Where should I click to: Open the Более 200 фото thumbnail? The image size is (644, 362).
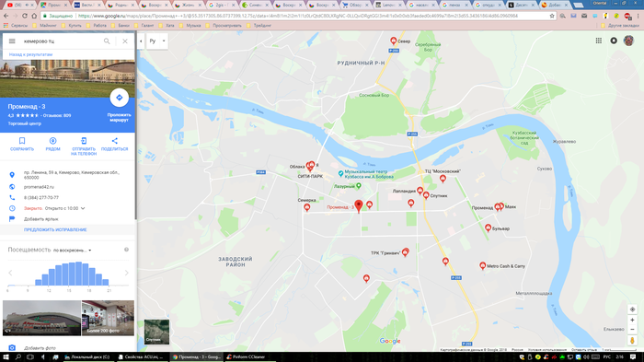(x=108, y=318)
